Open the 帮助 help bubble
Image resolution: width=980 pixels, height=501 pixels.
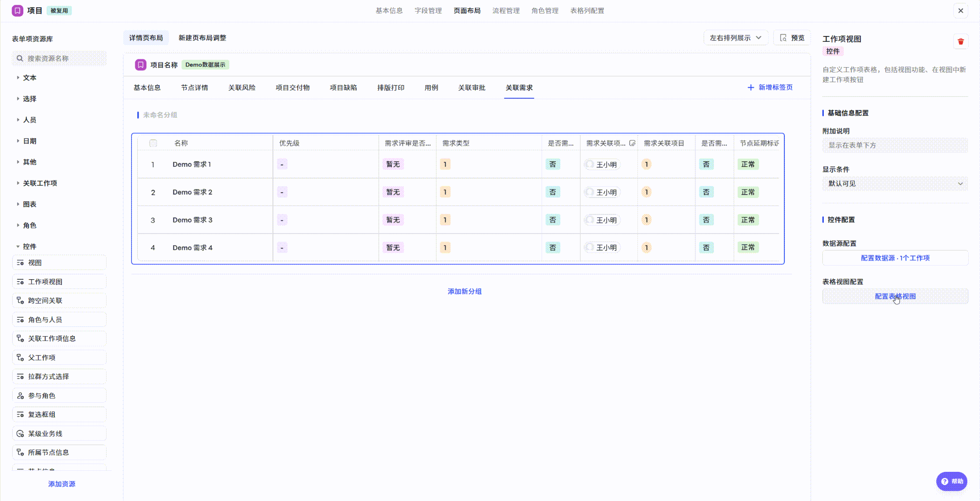tap(952, 481)
